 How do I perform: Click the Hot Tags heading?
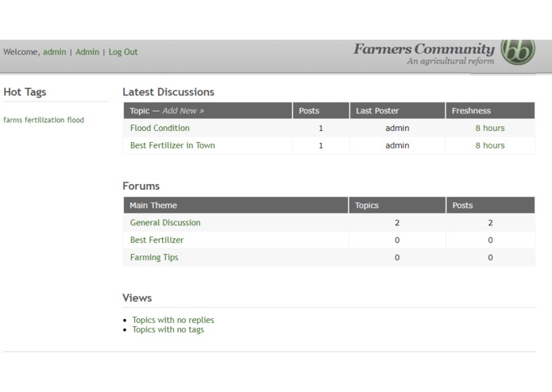pos(25,92)
